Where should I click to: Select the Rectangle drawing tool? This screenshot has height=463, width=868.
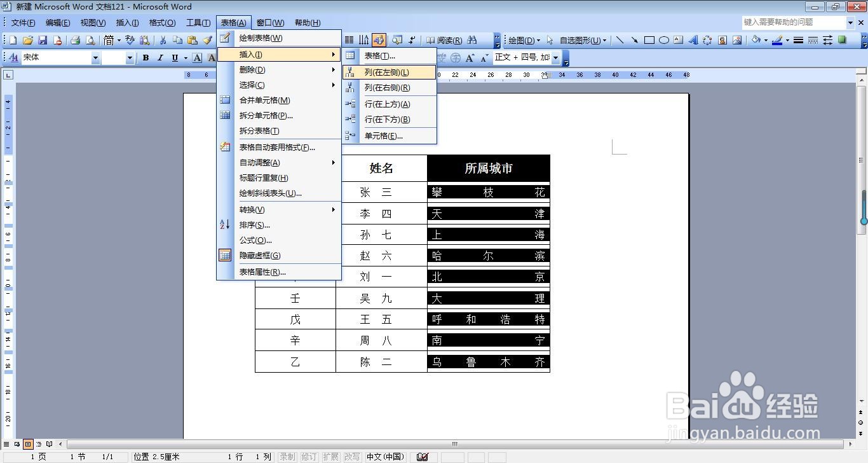(649, 40)
